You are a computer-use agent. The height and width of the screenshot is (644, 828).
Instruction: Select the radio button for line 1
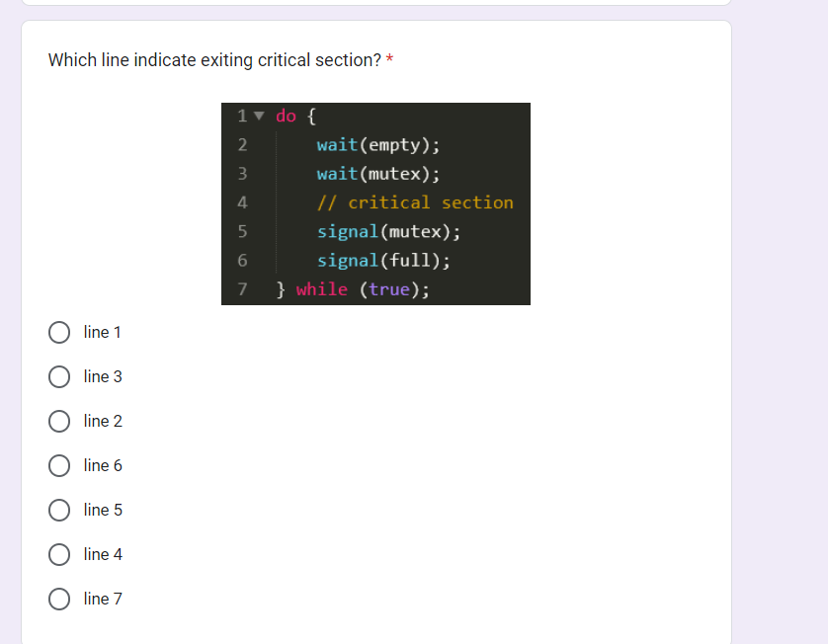click(59, 332)
